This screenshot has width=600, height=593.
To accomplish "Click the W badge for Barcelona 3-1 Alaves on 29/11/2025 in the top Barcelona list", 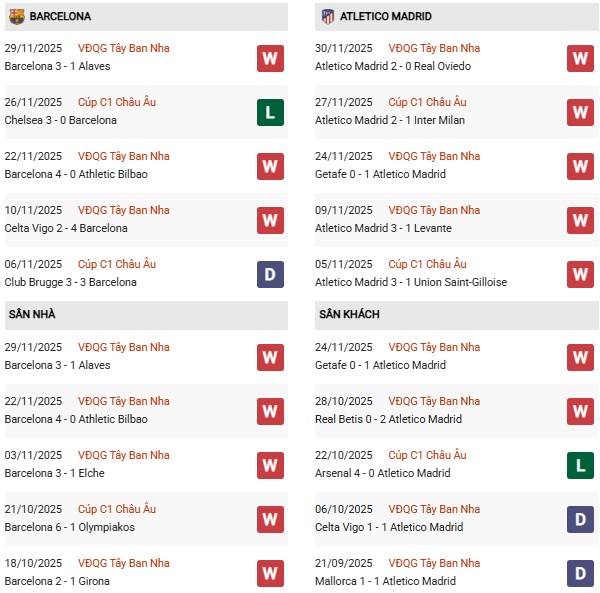I will pyautogui.click(x=270, y=58).
